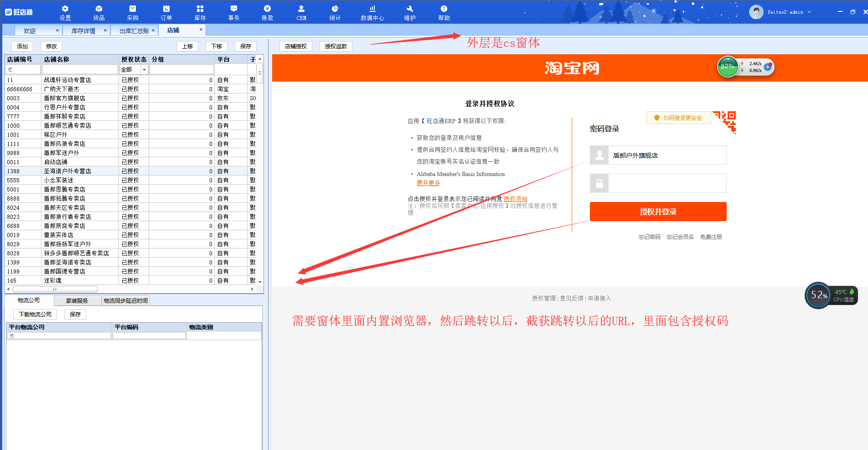868x450 pixels.
Task: Click the 平台物流公司 filter input
Action: [59, 336]
